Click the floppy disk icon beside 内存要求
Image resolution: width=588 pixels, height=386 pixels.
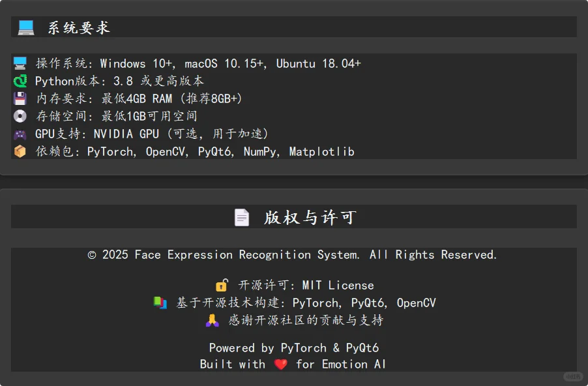(20, 98)
